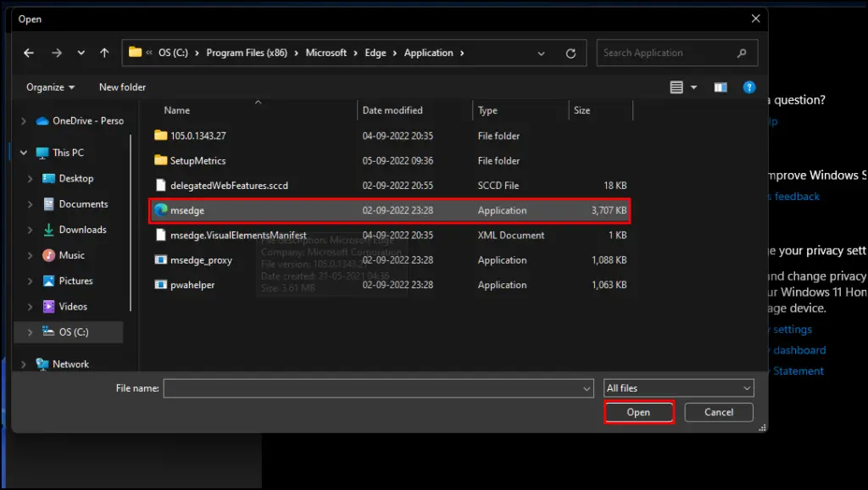This screenshot has height=490, width=868.
Task: Refresh the Application folder view
Action: coord(570,53)
